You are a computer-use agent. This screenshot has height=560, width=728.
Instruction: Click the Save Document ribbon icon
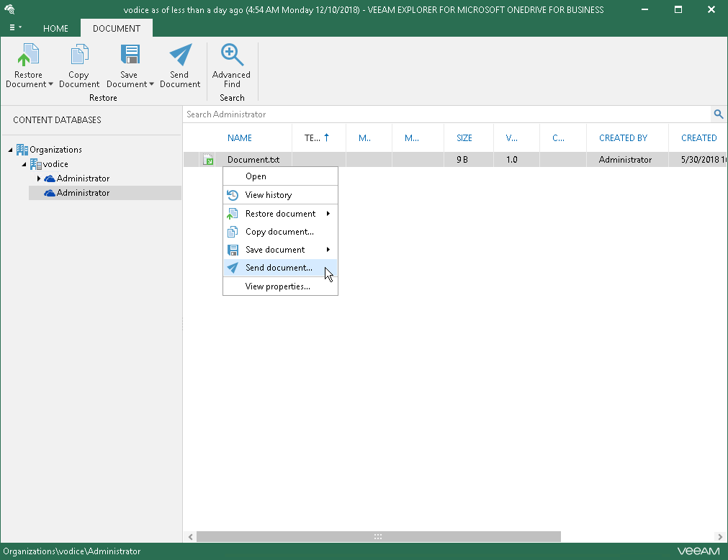[x=130, y=54]
